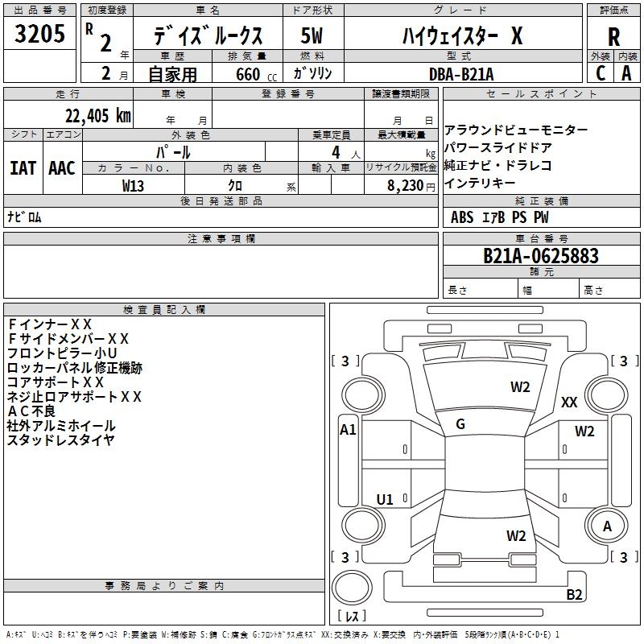Click the スタッドレスタイヤ inspector note
The height and width of the screenshot is (644, 644).
coord(60,440)
